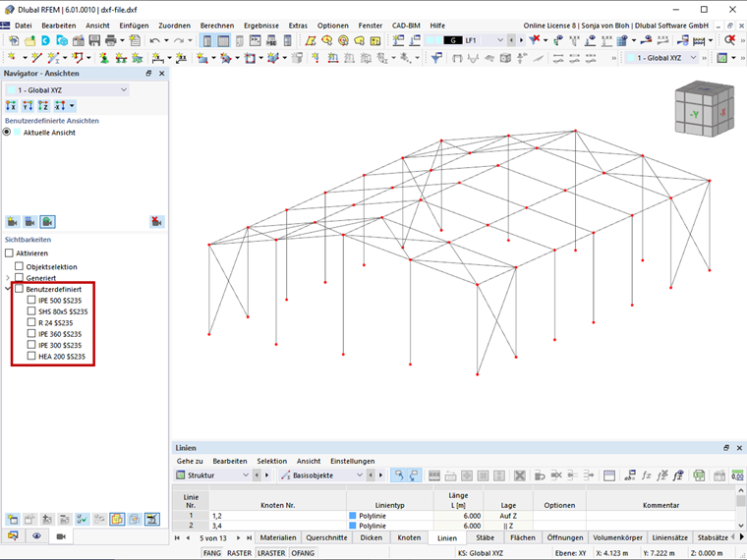The image size is (747, 560).
Task: Enable the Aktivieren checkbox
Action: (9, 252)
